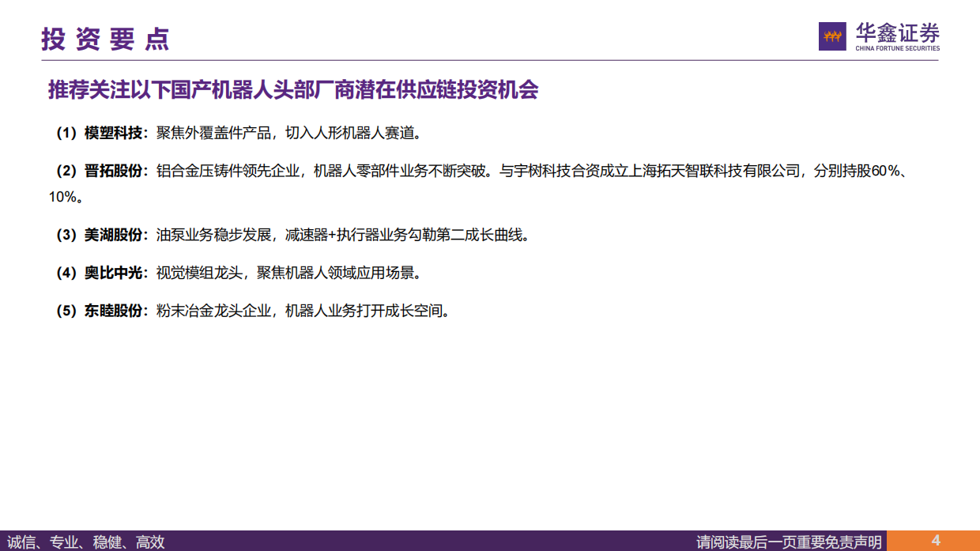Viewport: 980px width, 551px height.
Task: Click the 奥比中光 company name
Action: [x=113, y=273]
